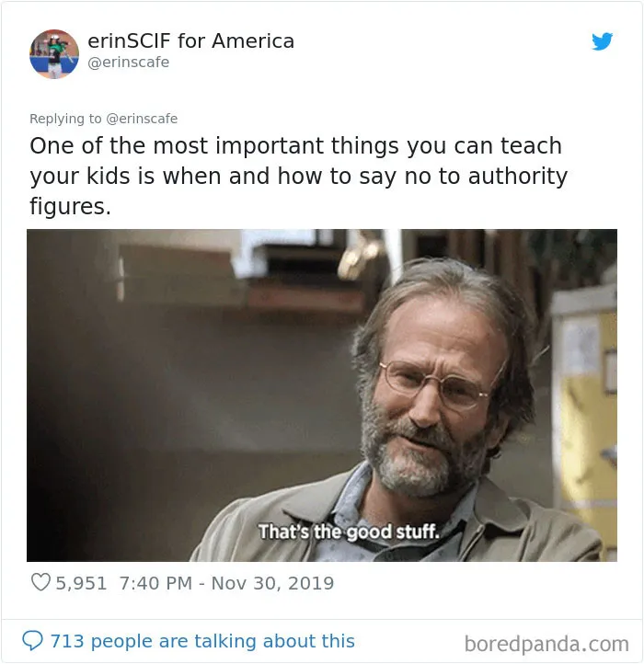Open '713 people are talking about this'
The height and width of the screenshot is (664, 644).
coord(202,641)
